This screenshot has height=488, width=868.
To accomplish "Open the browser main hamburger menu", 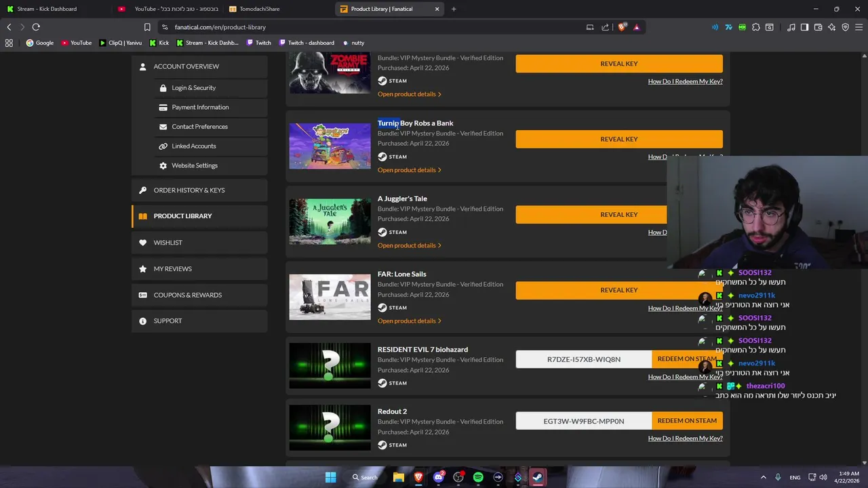I will (x=859, y=27).
